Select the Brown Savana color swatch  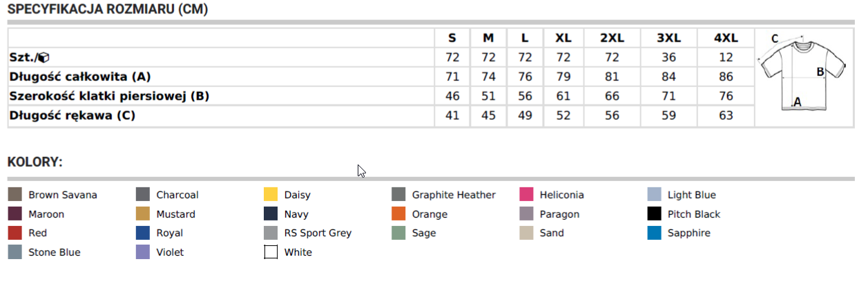coord(15,195)
